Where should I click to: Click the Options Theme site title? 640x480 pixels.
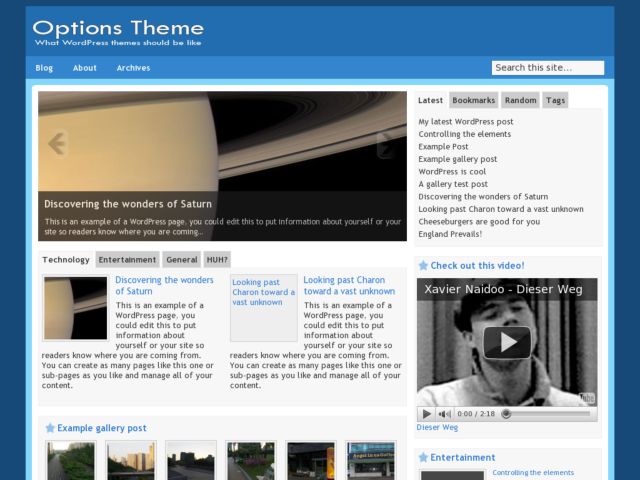[118, 28]
